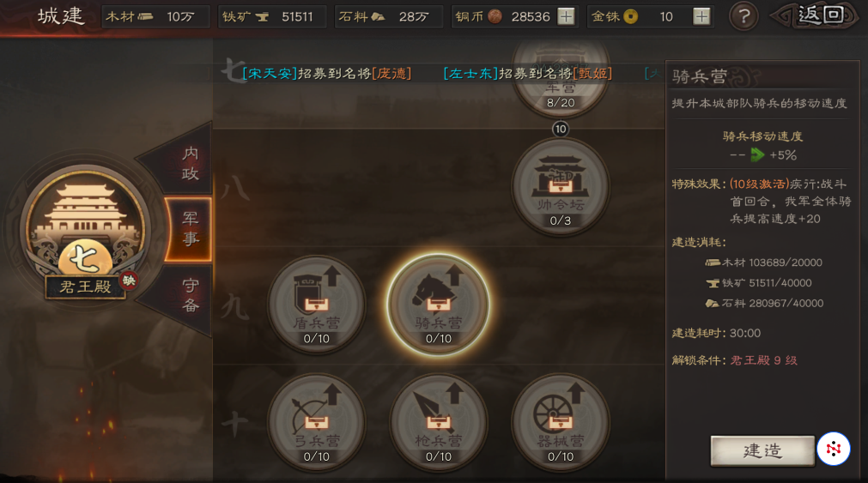The width and height of the screenshot is (868, 483).
Task: Click the red 缺 shortage badge
Action: pyautogui.click(x=129, y=281)
